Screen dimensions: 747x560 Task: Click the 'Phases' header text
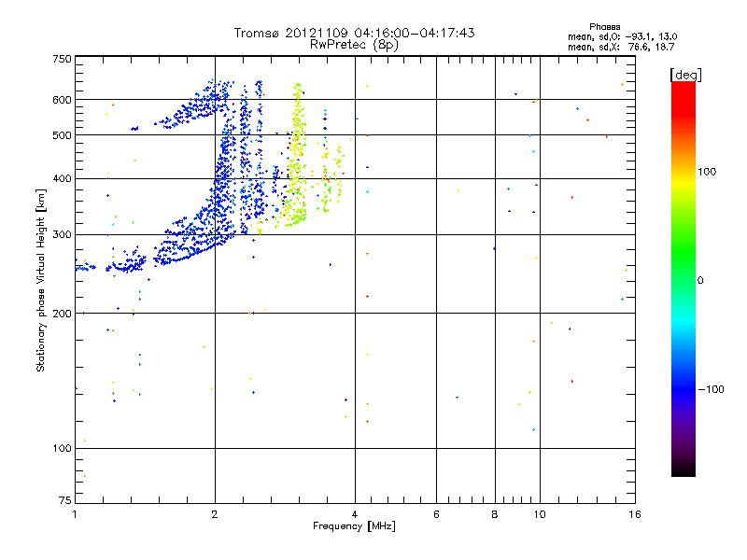pos(604,27)
